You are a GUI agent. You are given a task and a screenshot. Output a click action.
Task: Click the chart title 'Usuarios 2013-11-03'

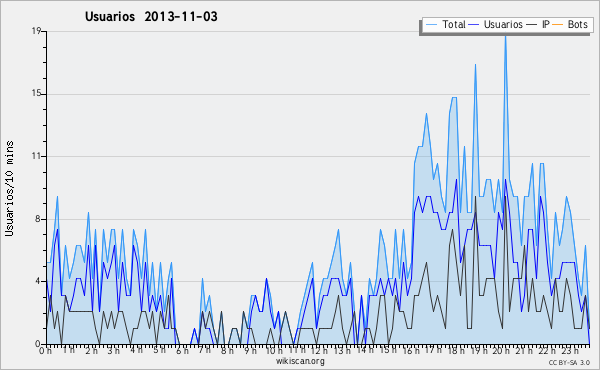[x=151, y=17]
